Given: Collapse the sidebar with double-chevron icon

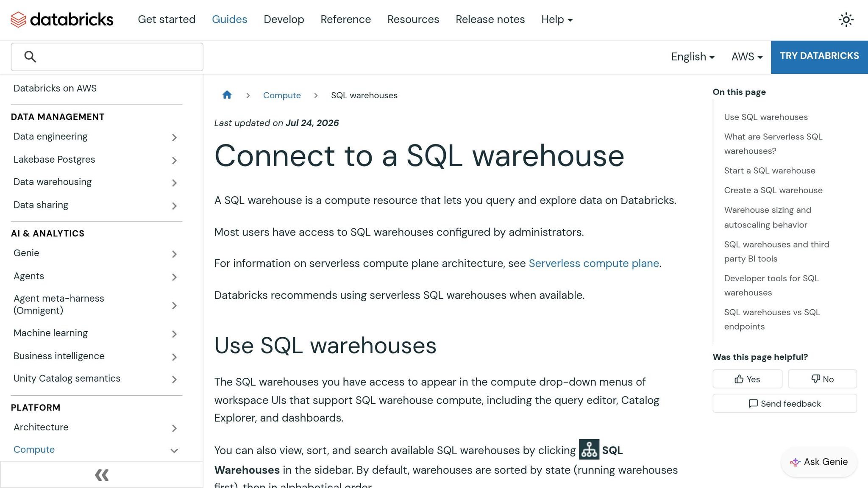Looking at the screenshot, I should pyautogui.click(x=102, y=475).
